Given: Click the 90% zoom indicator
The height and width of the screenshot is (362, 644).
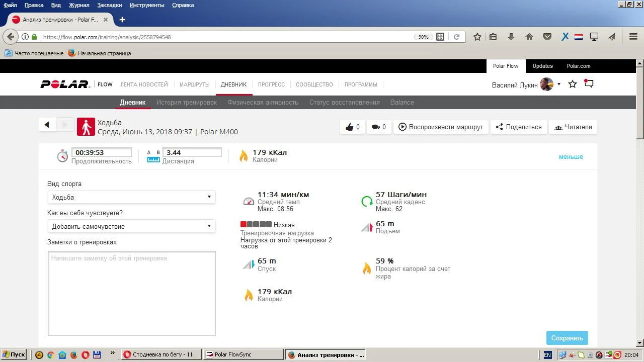Looking at the screenshot, I should [423, 37].
